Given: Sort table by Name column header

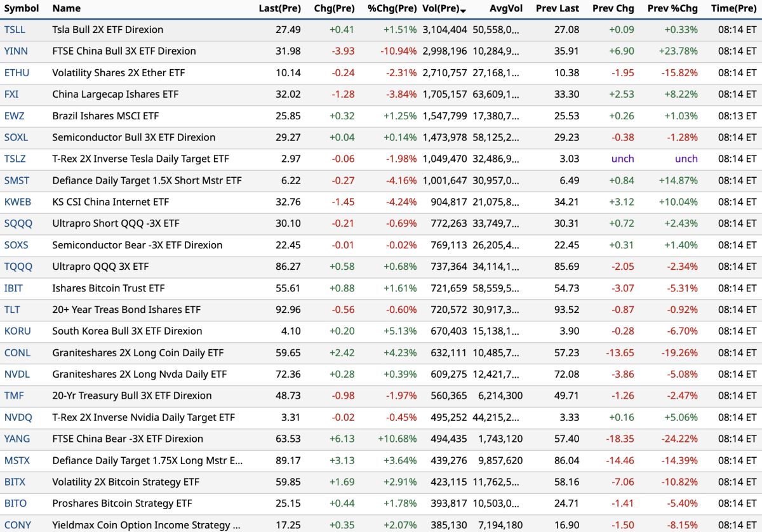Looking at the screenshot, I should click(x=67, y=9).
